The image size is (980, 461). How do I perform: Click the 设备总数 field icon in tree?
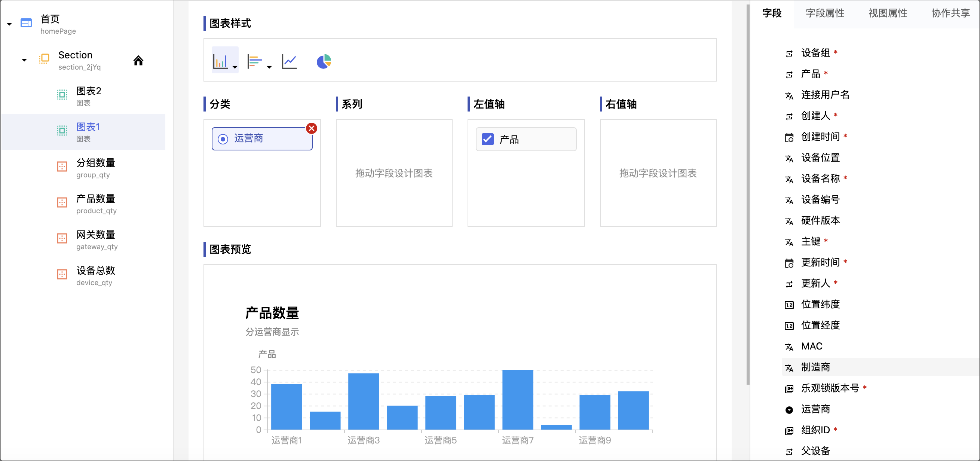tap(62, 274)
